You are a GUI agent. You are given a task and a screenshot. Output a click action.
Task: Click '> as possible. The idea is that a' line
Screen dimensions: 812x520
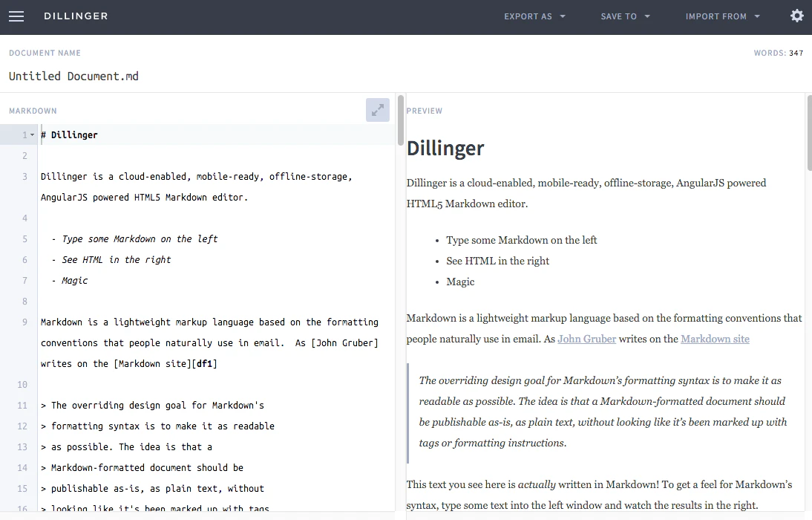126,447
